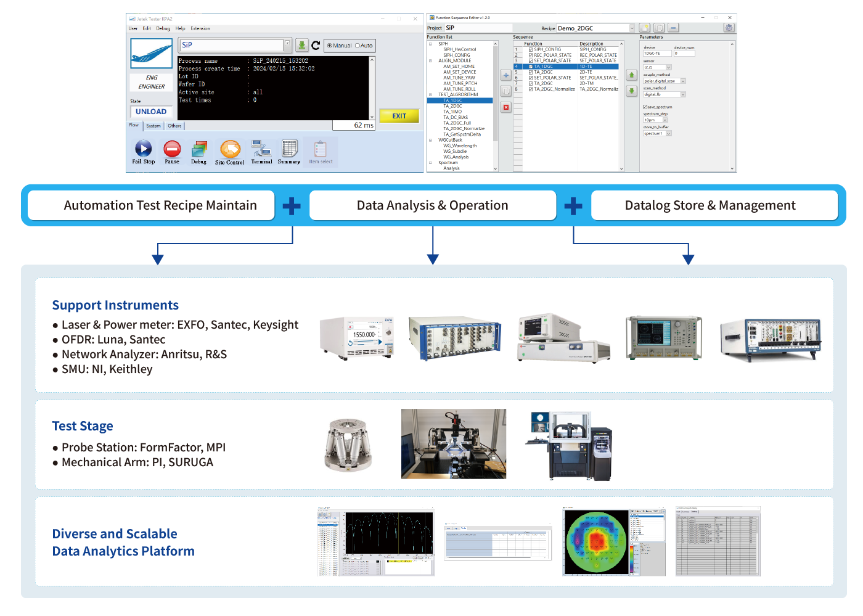This screenshot has height=616, width=863.
Task: Launch the Terminal icon in Flow tab
Action: coord(261,149)
